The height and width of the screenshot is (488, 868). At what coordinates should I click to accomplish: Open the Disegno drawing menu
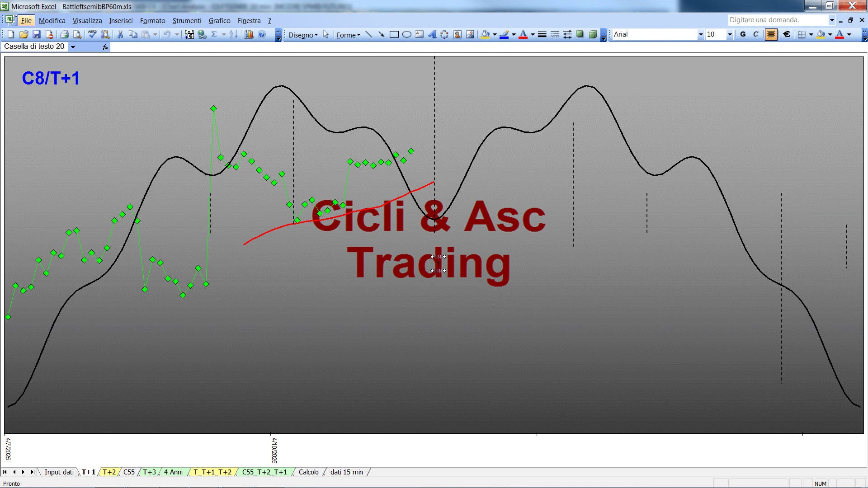pyautogui.click(x=303, y=35)
